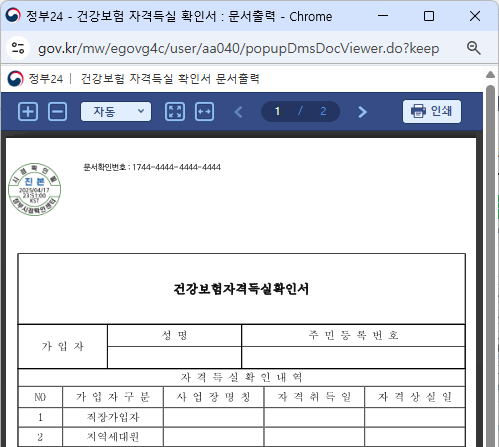The width and height of the screenshot is (499, 447).
Task: Click the 자격상실일 column header
Action: 415,397
